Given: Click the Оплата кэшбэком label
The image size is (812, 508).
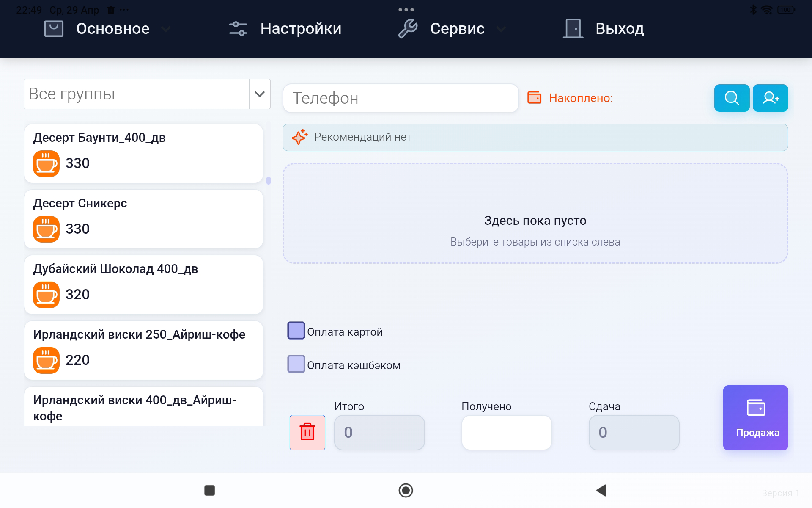Looking at the screenshot, I should click(354, 365).
